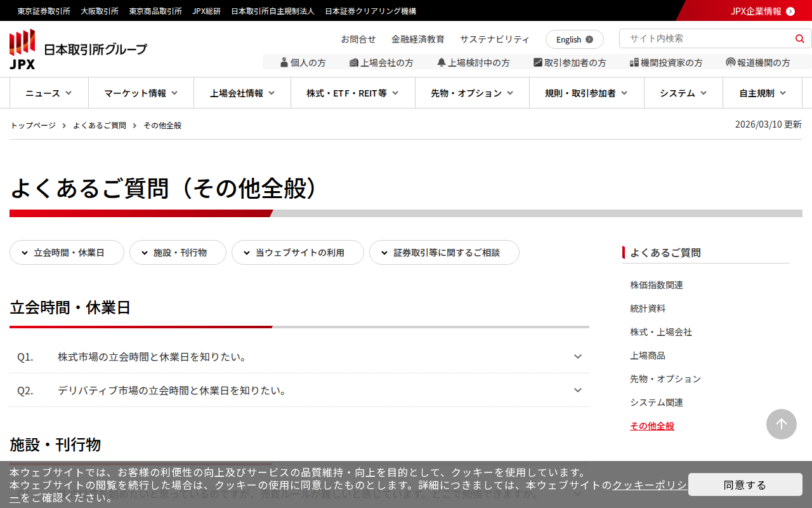Jump to 証券取引等に関するご相談 section
This screenshot has width=812, height=508.
click(445, 253)
